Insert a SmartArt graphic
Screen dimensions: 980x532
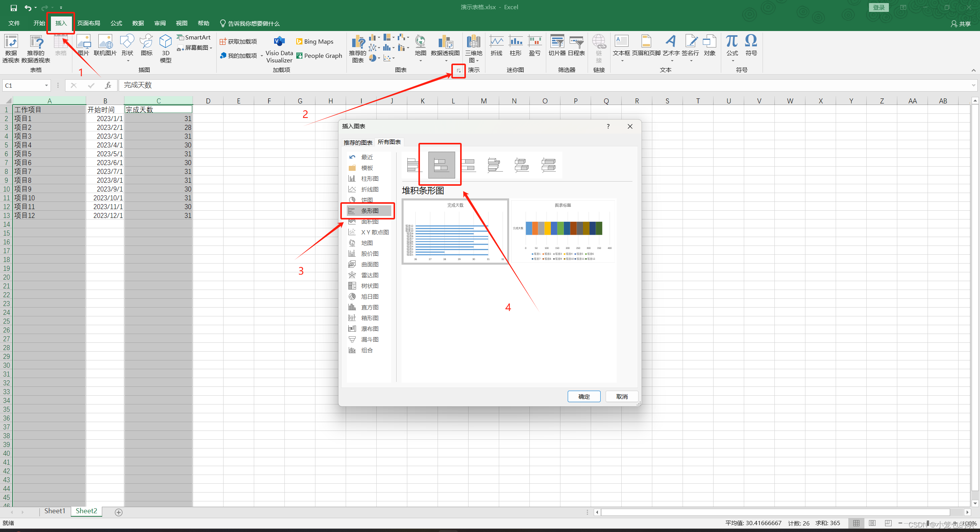pos(194,37)
